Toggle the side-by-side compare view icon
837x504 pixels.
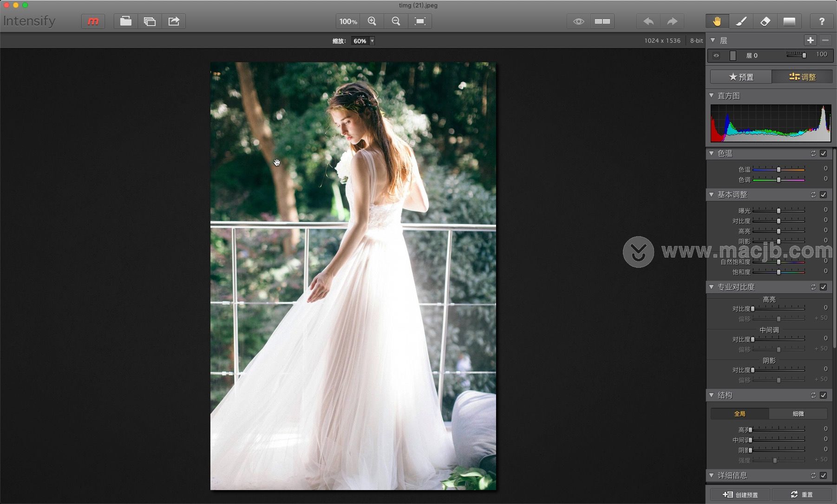(602, 21)
